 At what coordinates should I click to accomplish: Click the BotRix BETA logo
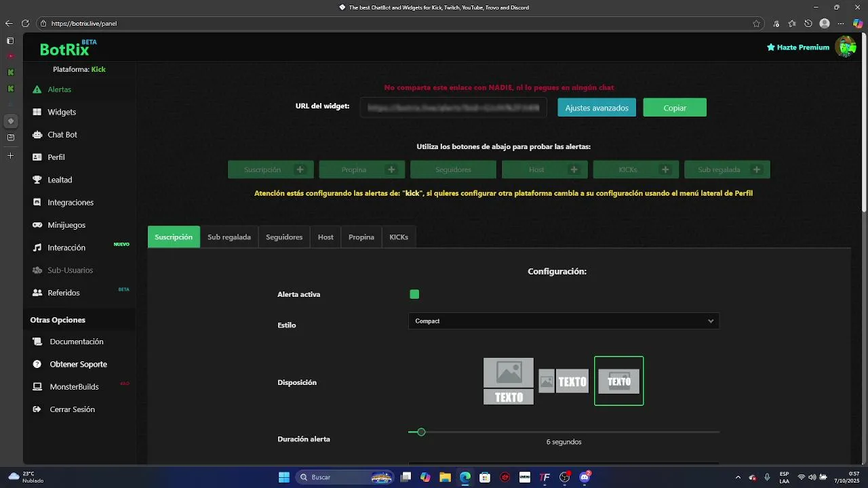(x=68, y=47)
